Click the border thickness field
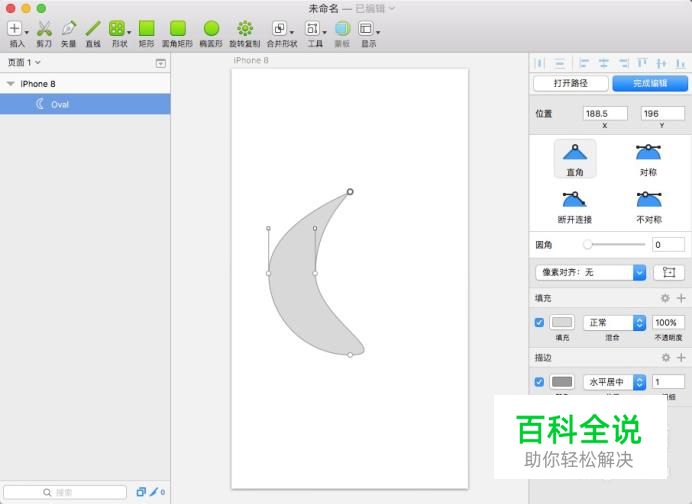692x504 pixels. (x=668, y=382)
